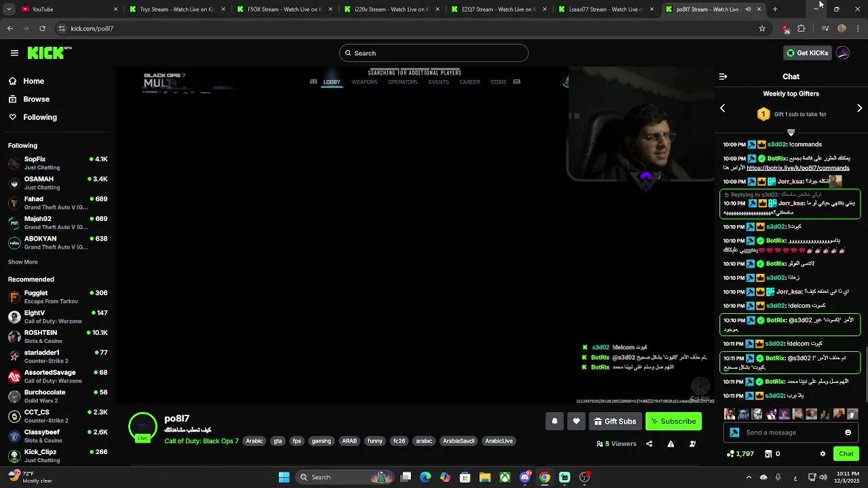Click the KICK logo
This screenshot has width=868, height=488.
coord(50,53)
